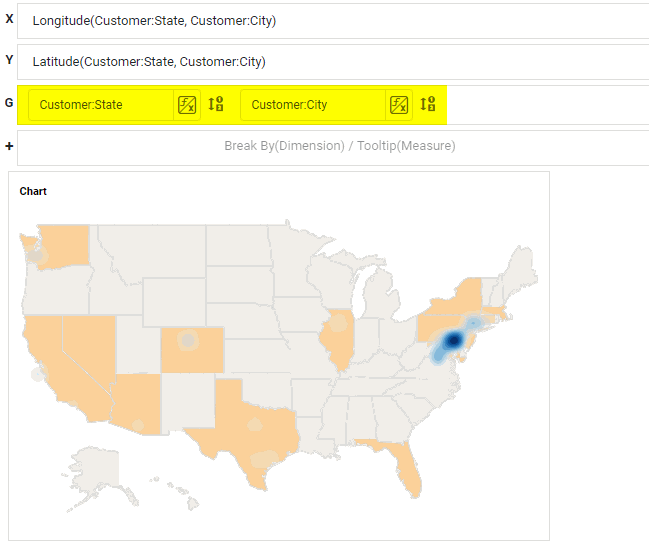Open formula editor for Customer:City field
Image resolution: width=649 pixels, height=547 pixels.
coord(398,105)
